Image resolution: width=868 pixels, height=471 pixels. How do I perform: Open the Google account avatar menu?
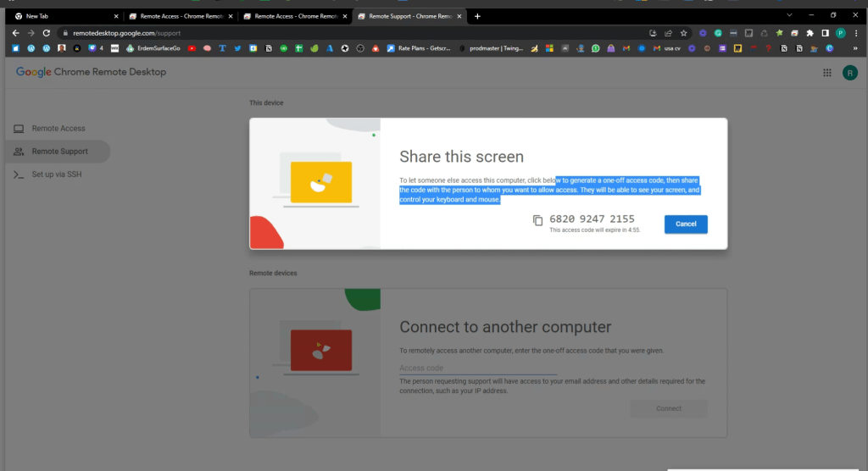pyautogui.click(x=849, y=73)
